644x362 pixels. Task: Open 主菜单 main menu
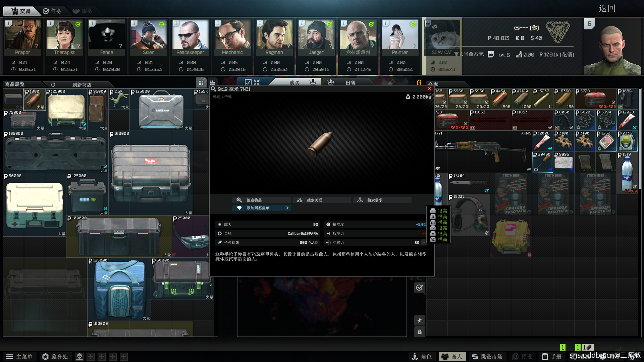coord(19,357)
